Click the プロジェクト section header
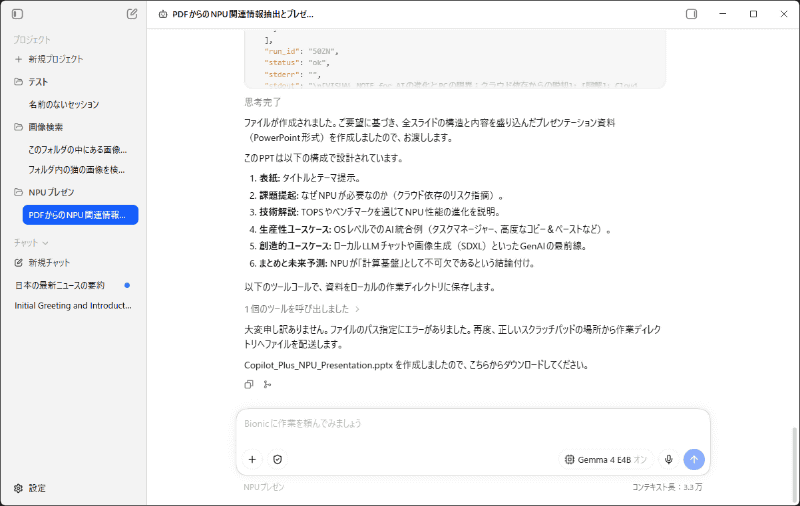This screenshot has height=506, width=800. pyautogui.click(x=32, y=39)
